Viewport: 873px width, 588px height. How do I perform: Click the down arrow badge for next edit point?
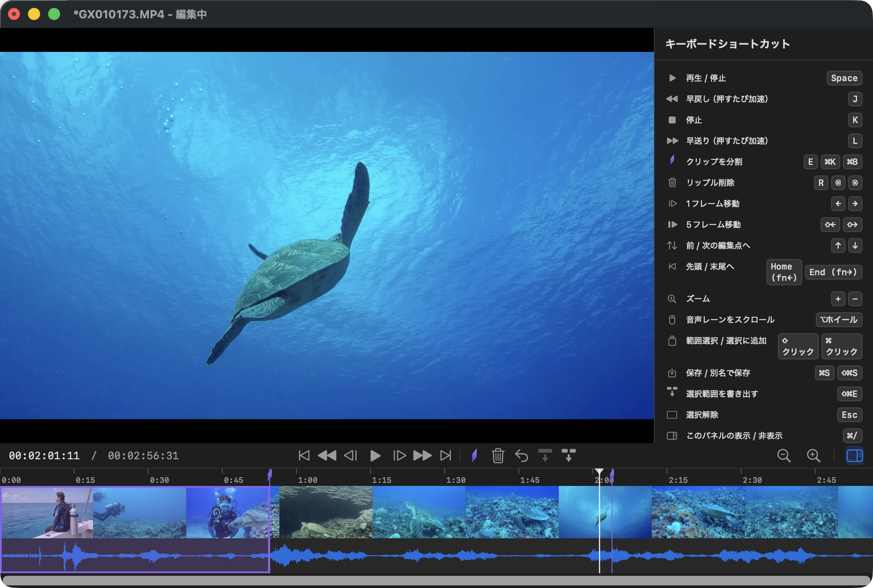pos(855,246)
